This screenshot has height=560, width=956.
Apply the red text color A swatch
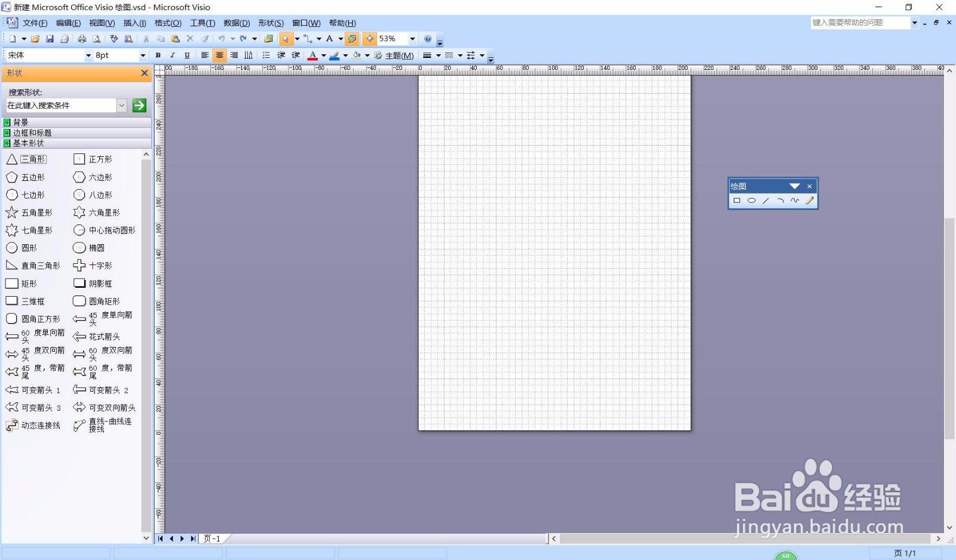[x=312, y=56]
